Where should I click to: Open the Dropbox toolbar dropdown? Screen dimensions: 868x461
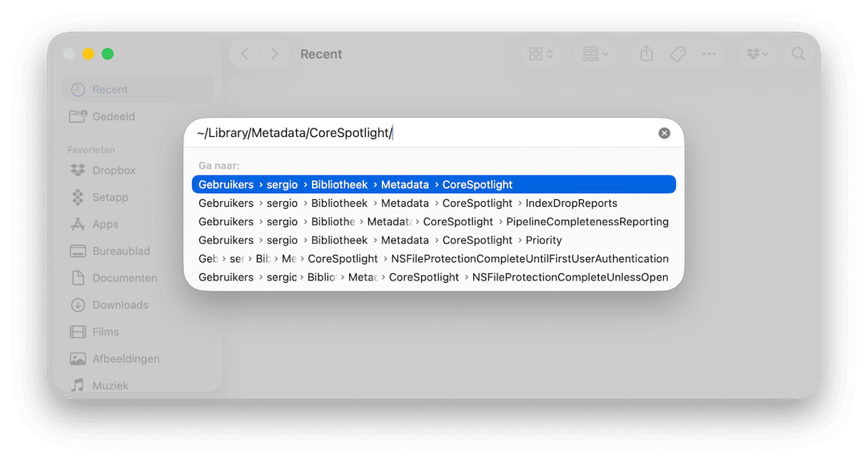point(757,54)
